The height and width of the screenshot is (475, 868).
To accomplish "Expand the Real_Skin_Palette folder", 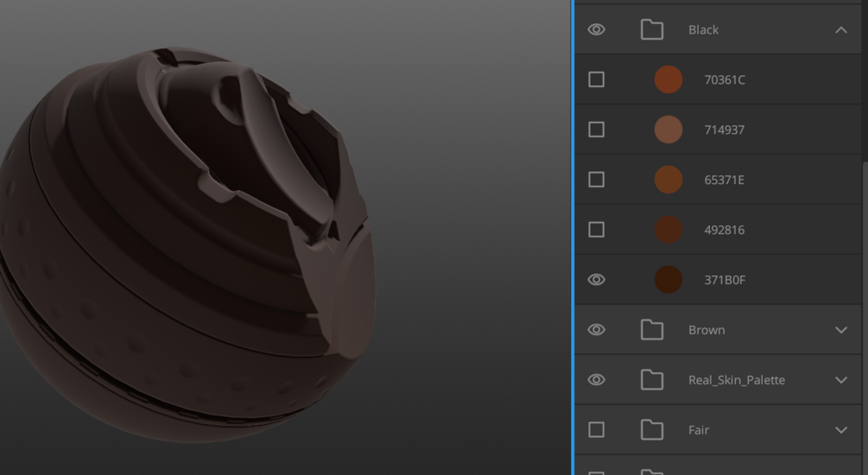I will tap(841, 380).
